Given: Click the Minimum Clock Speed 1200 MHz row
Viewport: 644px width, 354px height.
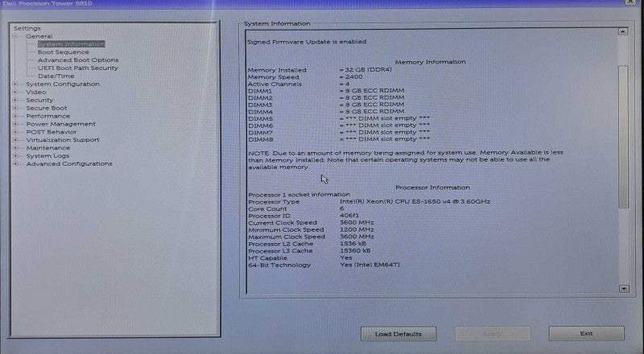Looking at the screenshot, I should click(311, 229).
